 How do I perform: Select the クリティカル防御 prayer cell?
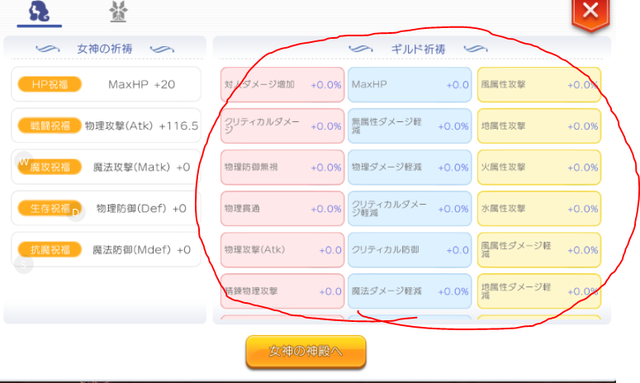tap(410, 249)
